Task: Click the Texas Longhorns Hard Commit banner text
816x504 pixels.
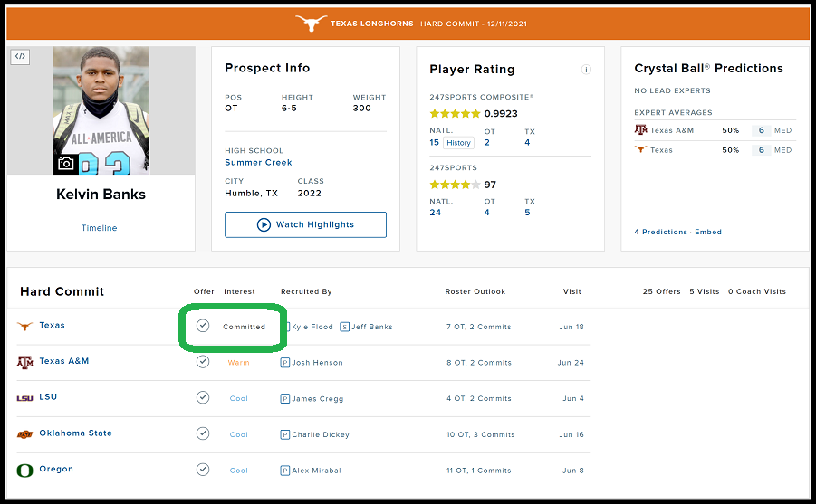Action: (428, 24)
